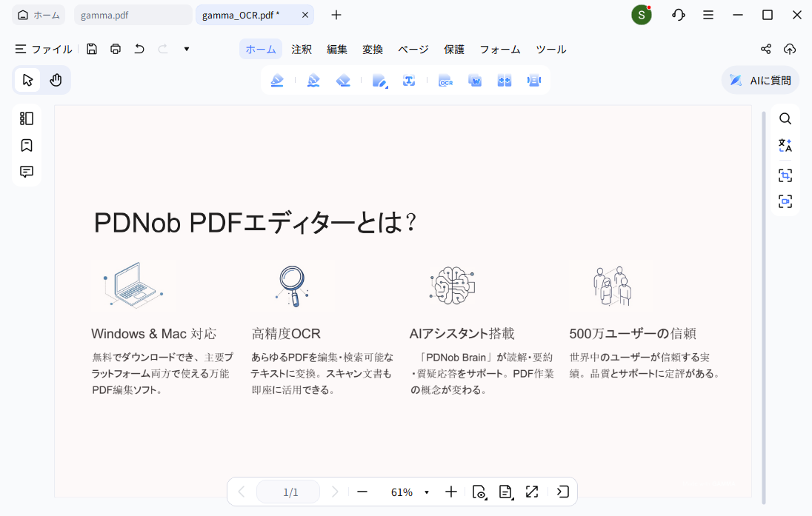Switch back to the selection arrow tool
Screen dimensions: 812x516
27,79
